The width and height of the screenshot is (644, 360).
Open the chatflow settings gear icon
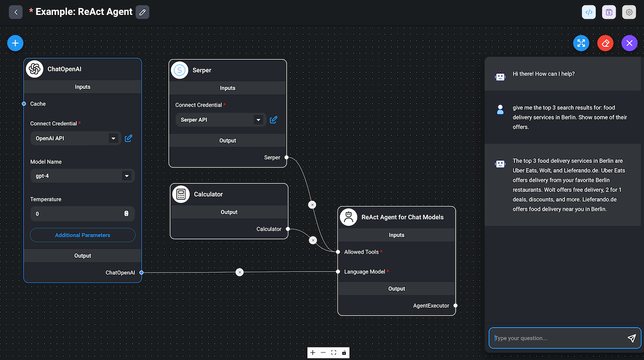point(628,12)
